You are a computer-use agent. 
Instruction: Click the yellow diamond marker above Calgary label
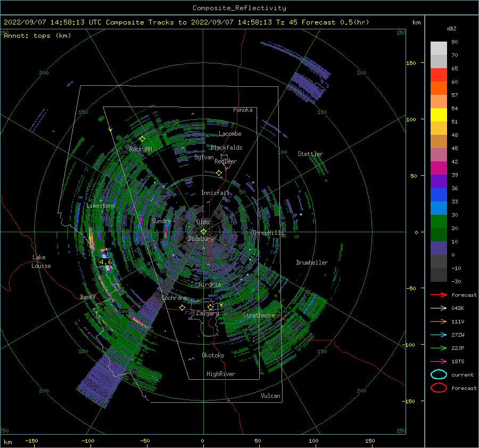click(x=210, y=307)
